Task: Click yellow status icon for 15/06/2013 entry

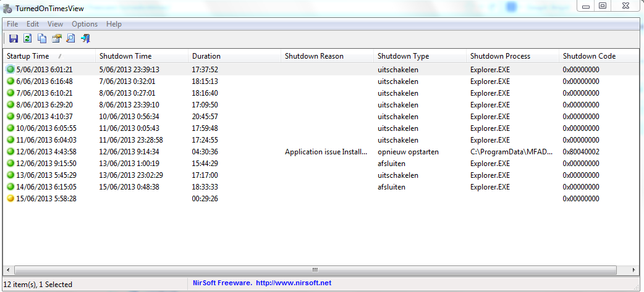Action: pyautogui.click(x=11, y=199)
